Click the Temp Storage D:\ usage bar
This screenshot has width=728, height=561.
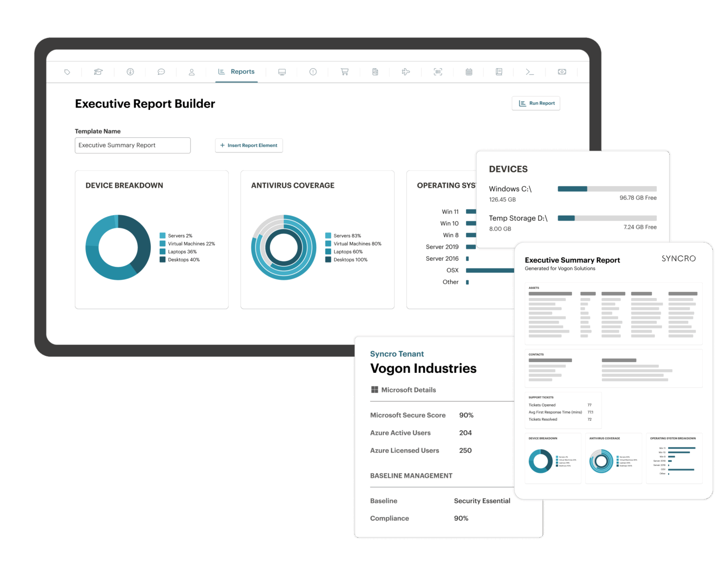pyautogui.click(x=607, y=218)
